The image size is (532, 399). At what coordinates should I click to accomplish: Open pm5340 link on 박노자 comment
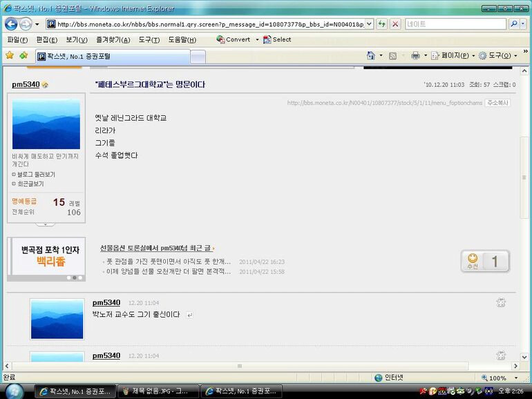pos(106,303)
